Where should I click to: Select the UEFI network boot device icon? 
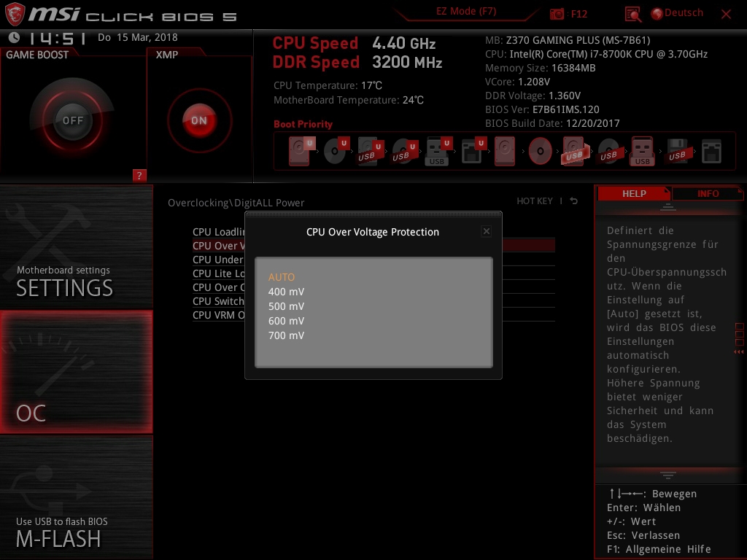pos(473,151)
